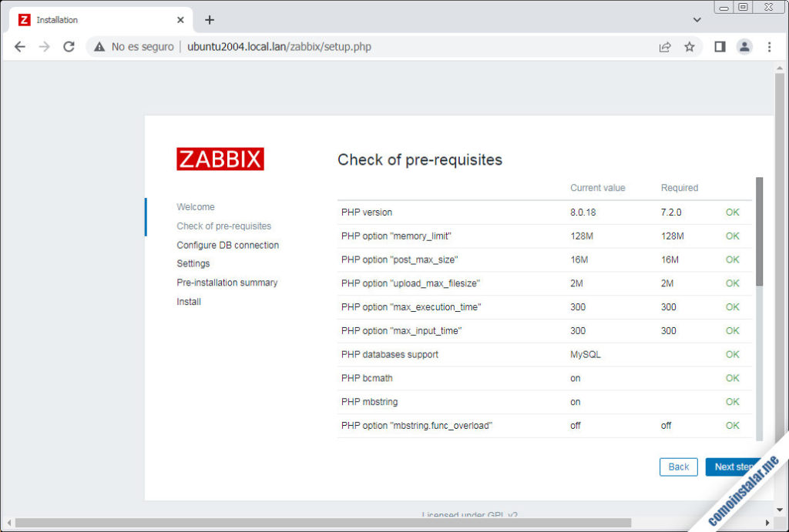Click inside the address bar URL
Image resolution: width=789 pixels, height=532 pixels.
click(280, 46)
